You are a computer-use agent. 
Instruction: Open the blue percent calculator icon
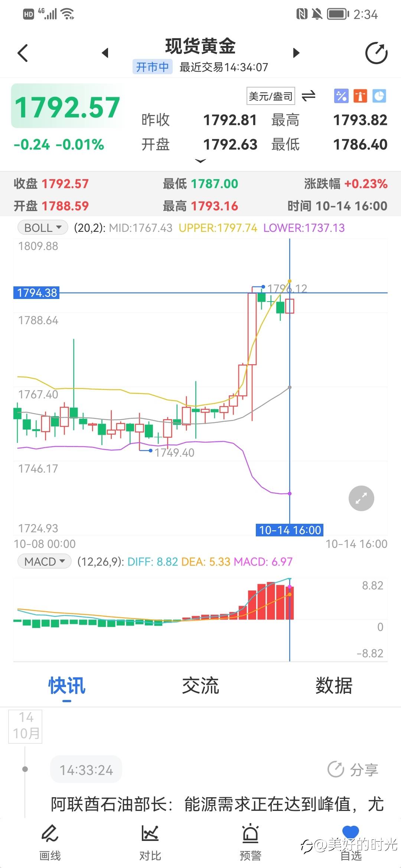[x=341, y=96]
